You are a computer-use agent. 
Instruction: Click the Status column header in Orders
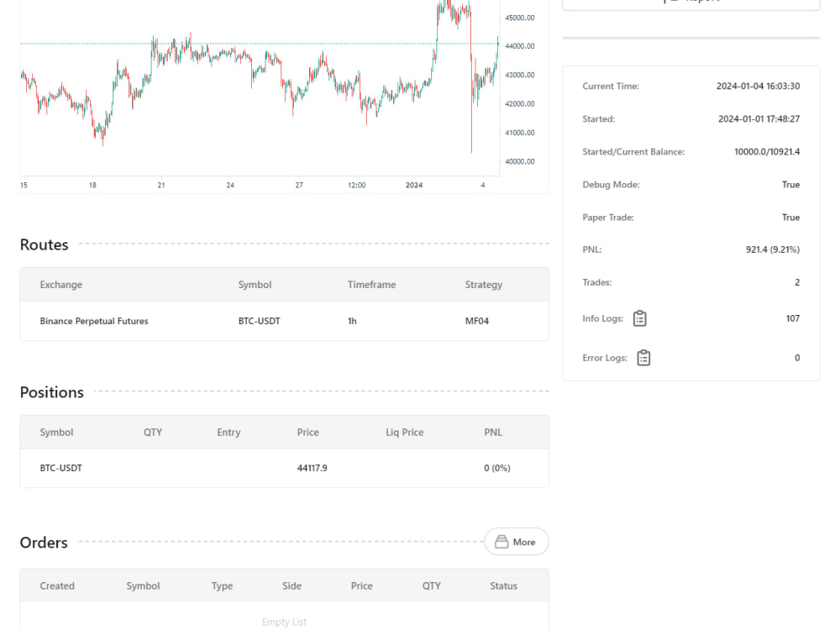pos(503,585)
